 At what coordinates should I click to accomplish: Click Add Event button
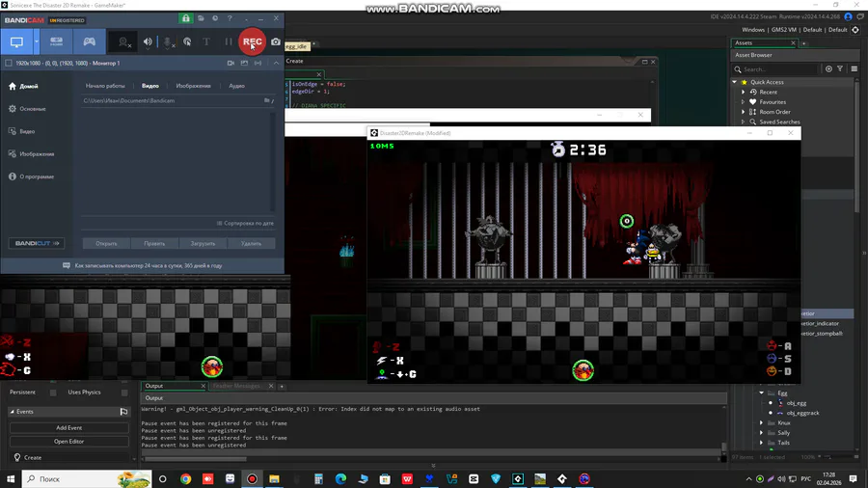pos(68,427)
